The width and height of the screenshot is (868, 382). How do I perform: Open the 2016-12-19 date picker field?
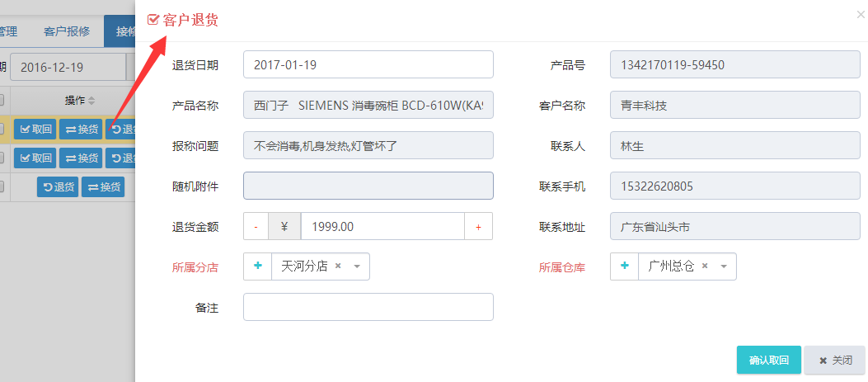click(x=68, y=68)
